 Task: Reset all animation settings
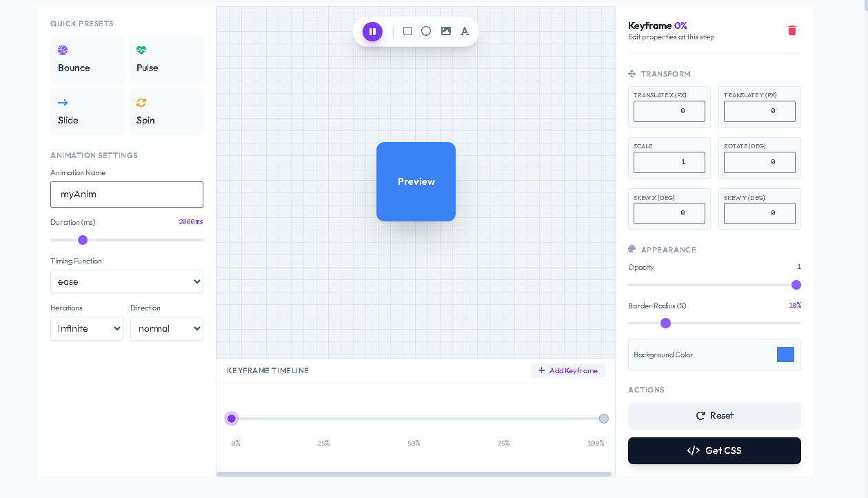pos(714,415)
